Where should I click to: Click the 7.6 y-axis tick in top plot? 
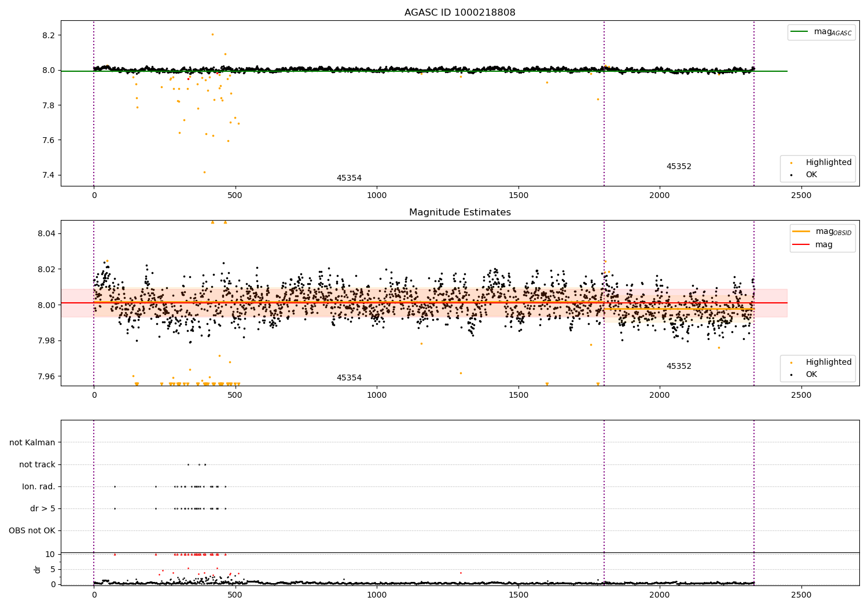tap(49, 141)
